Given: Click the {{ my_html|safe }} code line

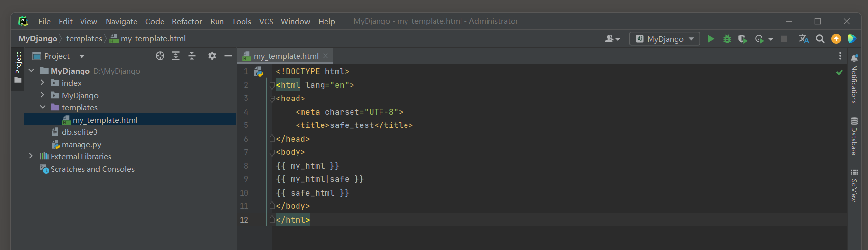Looking at the screenshot, I should (320, 179).
